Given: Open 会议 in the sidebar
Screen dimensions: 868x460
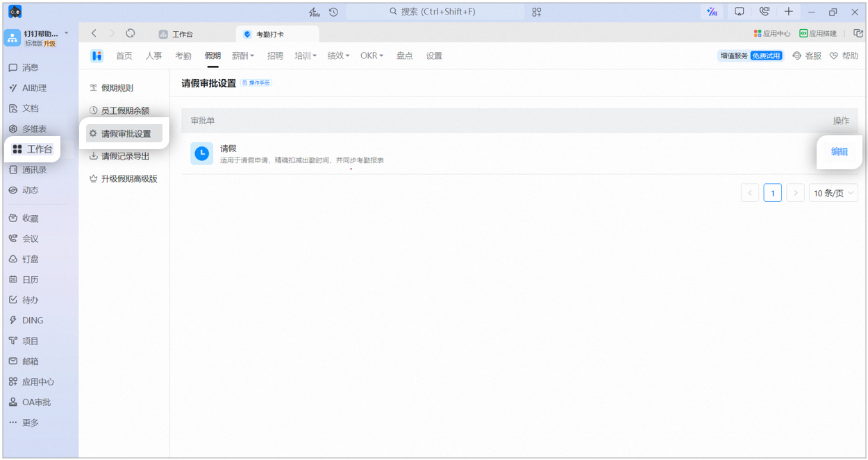Looking at the screenshot, I should point(24,239).
